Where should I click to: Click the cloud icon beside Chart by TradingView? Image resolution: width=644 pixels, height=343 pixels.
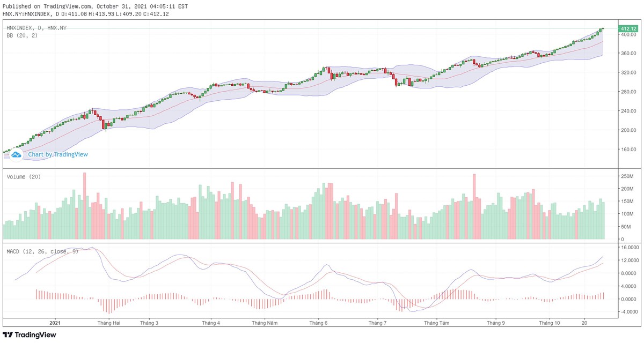coord(16,154)
